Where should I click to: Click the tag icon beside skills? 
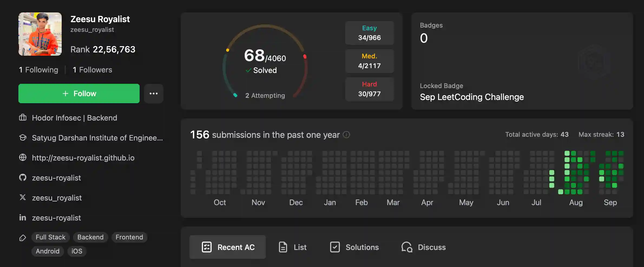pyautogui.click(x=23, y=238)
